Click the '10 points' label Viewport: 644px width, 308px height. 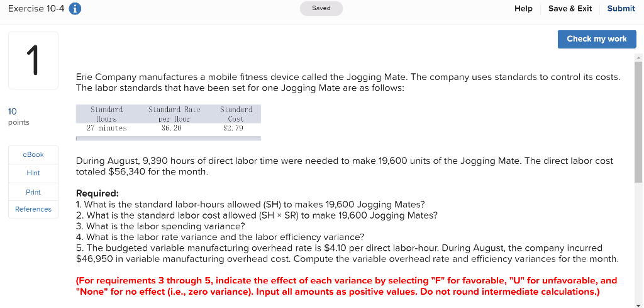(19, 117)
